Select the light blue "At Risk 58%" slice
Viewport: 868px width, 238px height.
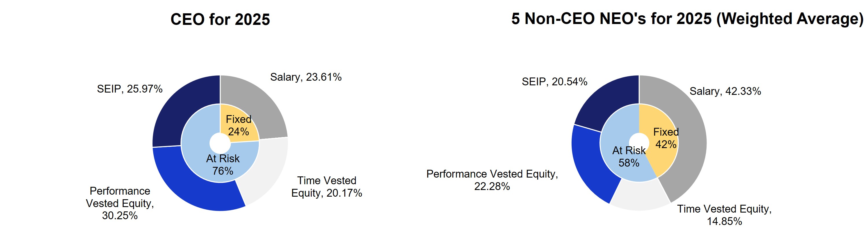[623, 158]
